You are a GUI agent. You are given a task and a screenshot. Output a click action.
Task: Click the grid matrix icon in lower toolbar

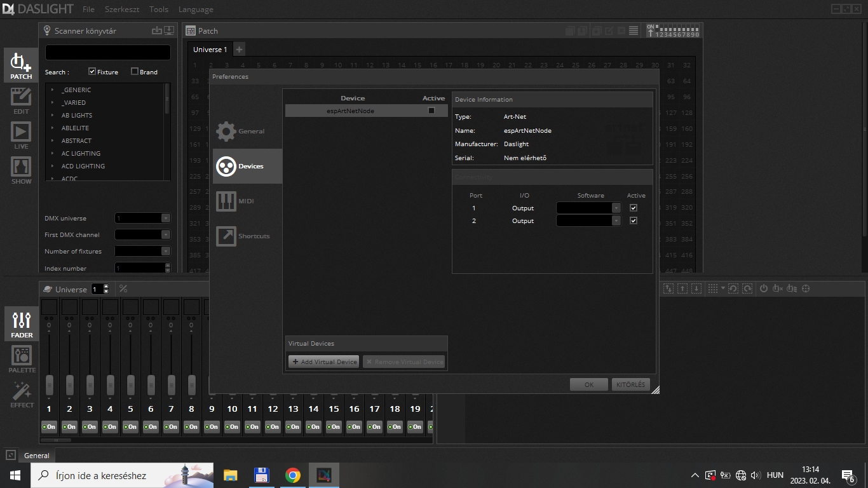coord(713,288)
